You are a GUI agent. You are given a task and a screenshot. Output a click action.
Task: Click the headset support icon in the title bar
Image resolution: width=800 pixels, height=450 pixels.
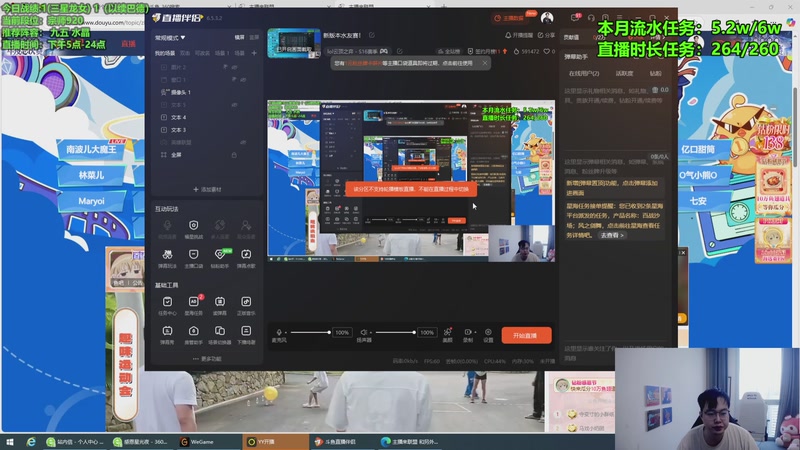[x=591, y=18]
